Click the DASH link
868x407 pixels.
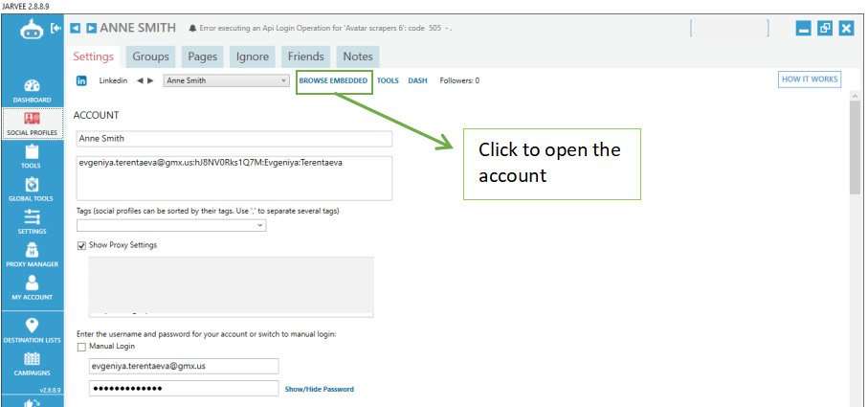point(418,80)
